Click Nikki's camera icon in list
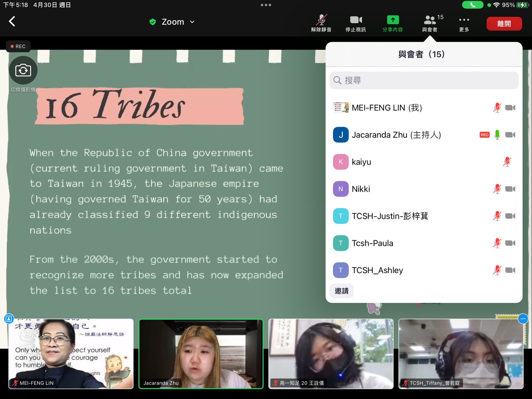Image resolution: width=532 pixels, height=399 pixels. click(510, 189)
